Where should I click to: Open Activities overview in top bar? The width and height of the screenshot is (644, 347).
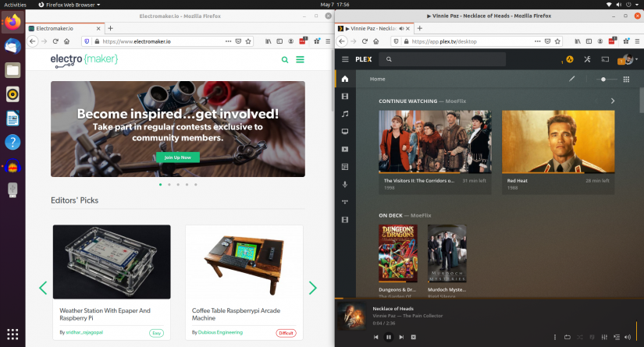click(15, 5)
